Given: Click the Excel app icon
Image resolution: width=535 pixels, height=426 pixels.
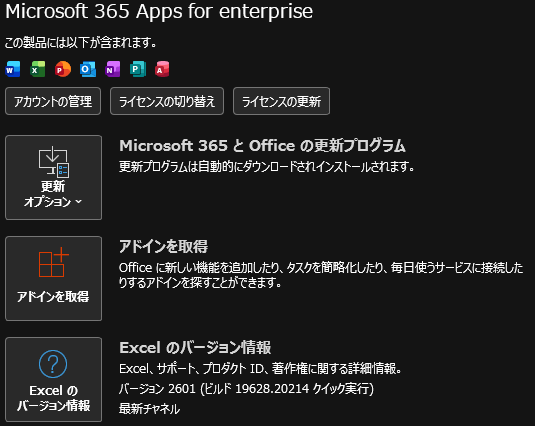Looking at the screenshot, I should point(38,69).
